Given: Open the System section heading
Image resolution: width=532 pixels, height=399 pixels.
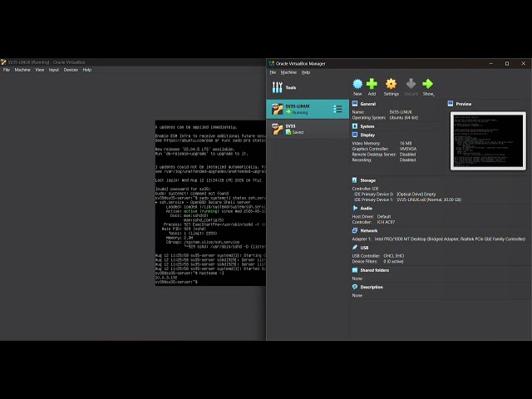Looking at the screenshot, I should pos(367,126).
